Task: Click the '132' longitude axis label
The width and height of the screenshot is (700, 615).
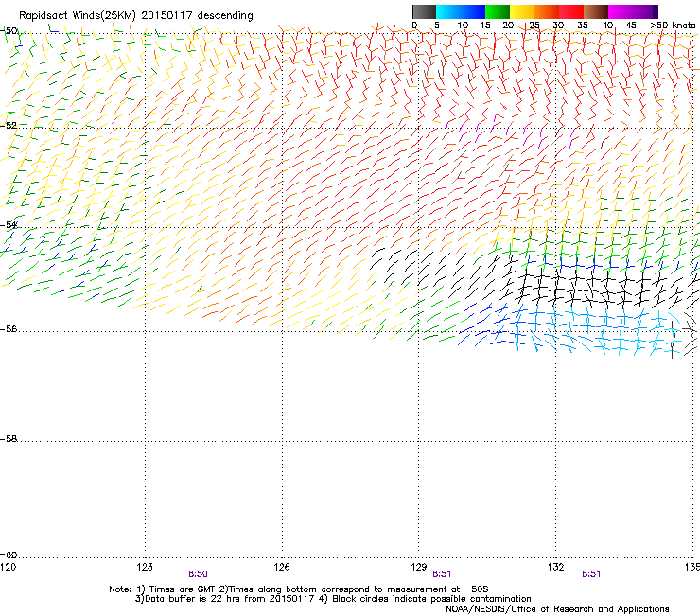Action: click(555, 567)
